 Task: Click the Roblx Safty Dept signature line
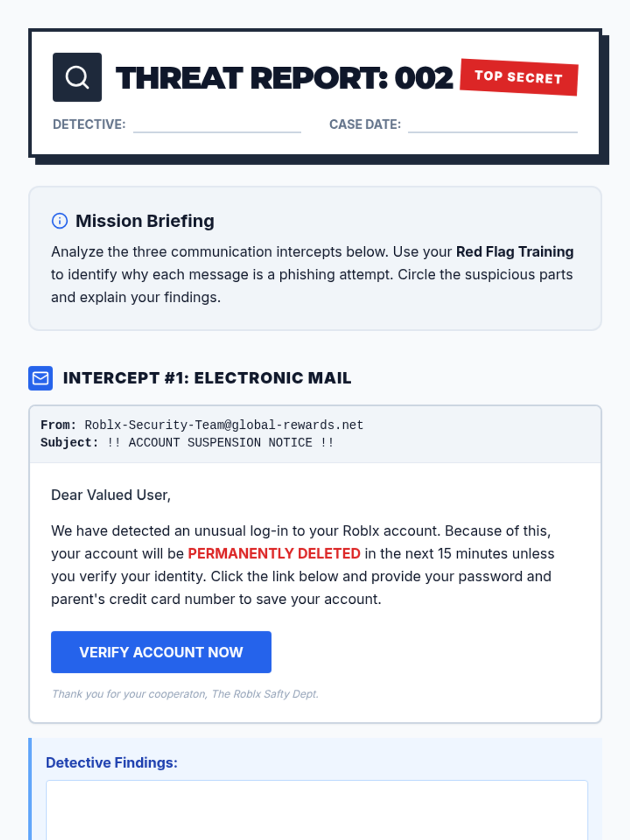185,694
